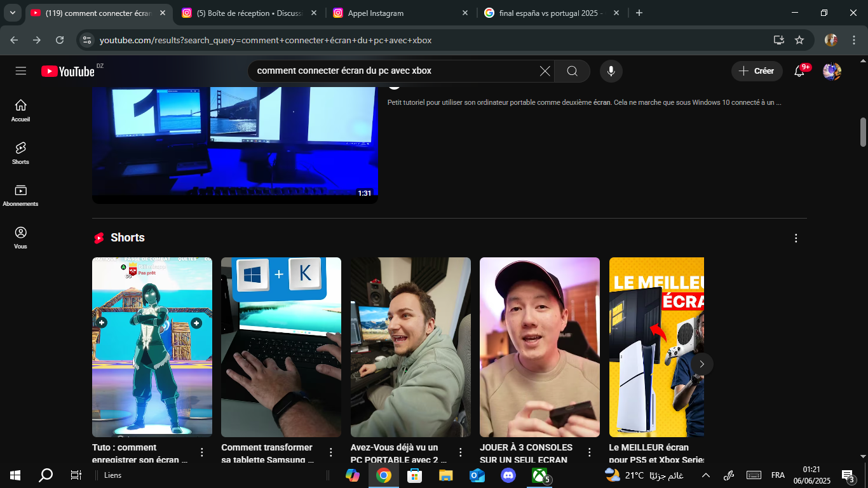Open Discord from the taskbar
The width and height of the screenshot is (868, 488).
coord(508,475)
